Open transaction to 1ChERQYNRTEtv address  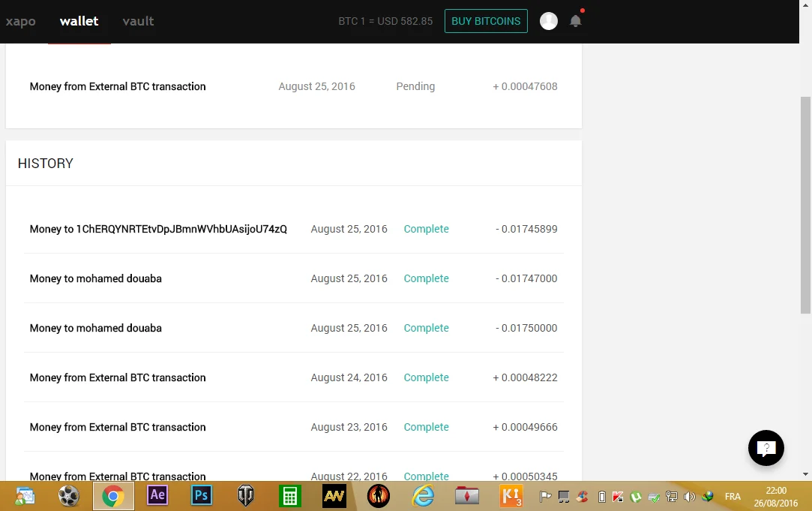tap(158, 229)
